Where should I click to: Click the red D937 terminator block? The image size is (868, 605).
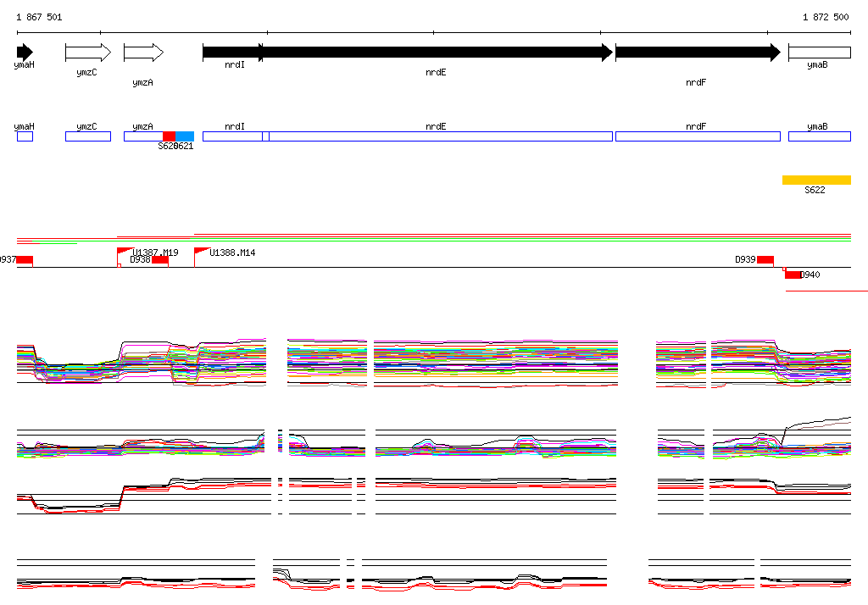click(25, 260)
